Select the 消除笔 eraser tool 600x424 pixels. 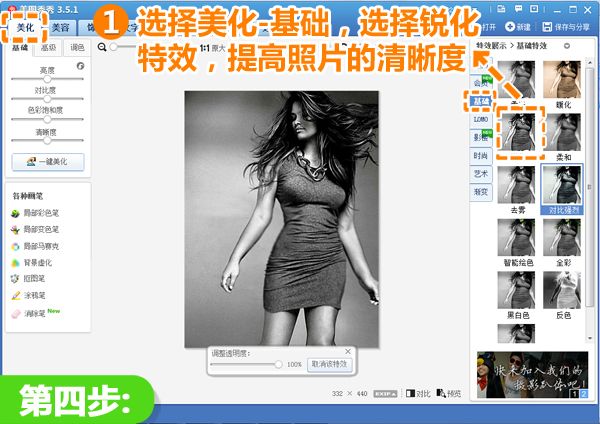[x=35, y=313]
